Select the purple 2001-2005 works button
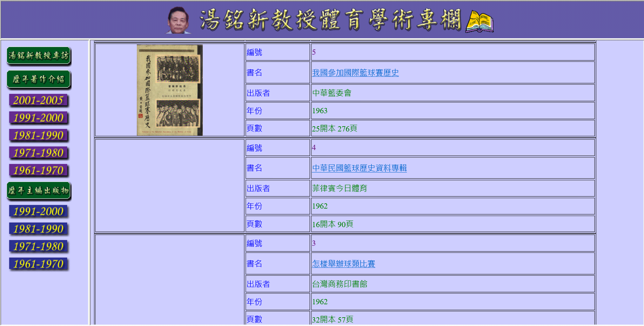This screenshot has width=644, height=326. (39, 101)
